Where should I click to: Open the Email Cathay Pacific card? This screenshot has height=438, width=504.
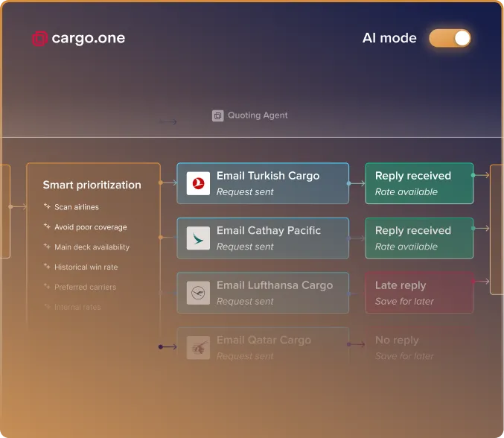[263, 238]
